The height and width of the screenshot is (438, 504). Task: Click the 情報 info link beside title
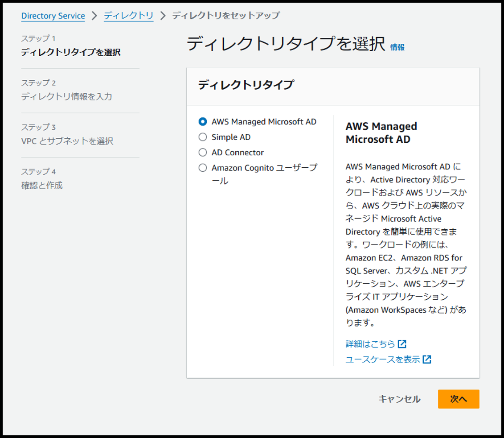click(397, 47)
